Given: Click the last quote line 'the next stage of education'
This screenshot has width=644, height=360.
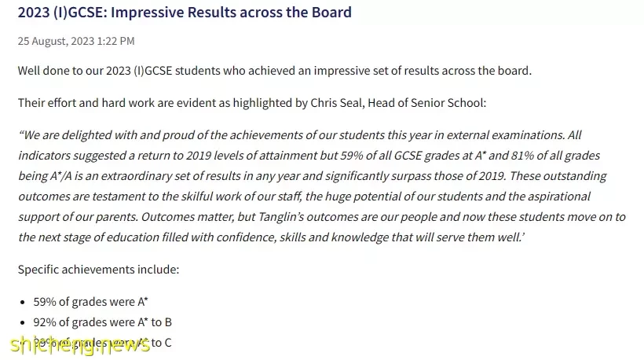Looking at the screenshot, I should pyautogui.click(x=271, y=237).
